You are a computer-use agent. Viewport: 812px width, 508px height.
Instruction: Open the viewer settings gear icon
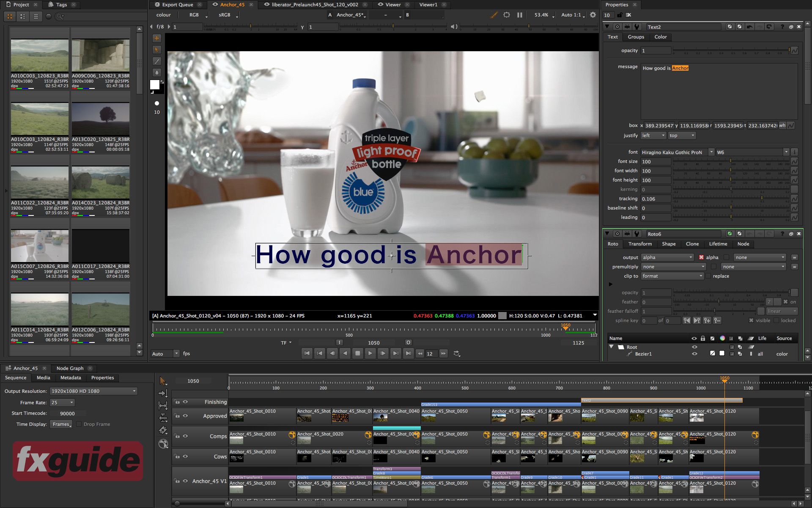[593, 15]
